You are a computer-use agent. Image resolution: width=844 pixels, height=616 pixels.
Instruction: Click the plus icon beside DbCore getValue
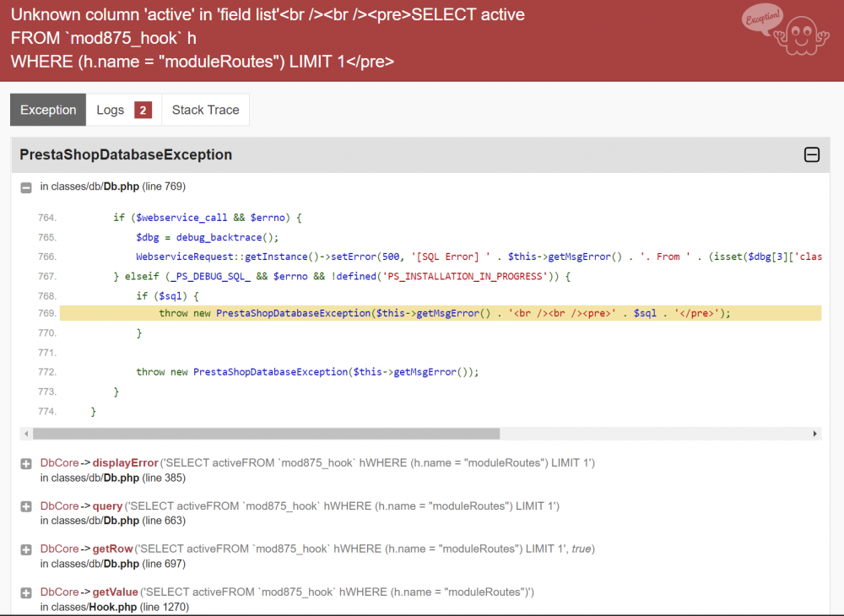(25, 592)
